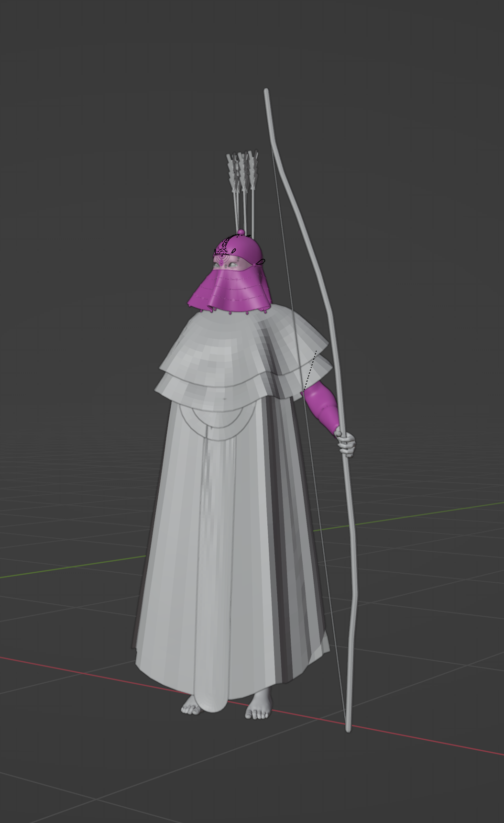Viewport: 504px width, 823px height.
Task: Select the hand gripping the bow
Action: [346, 442]
